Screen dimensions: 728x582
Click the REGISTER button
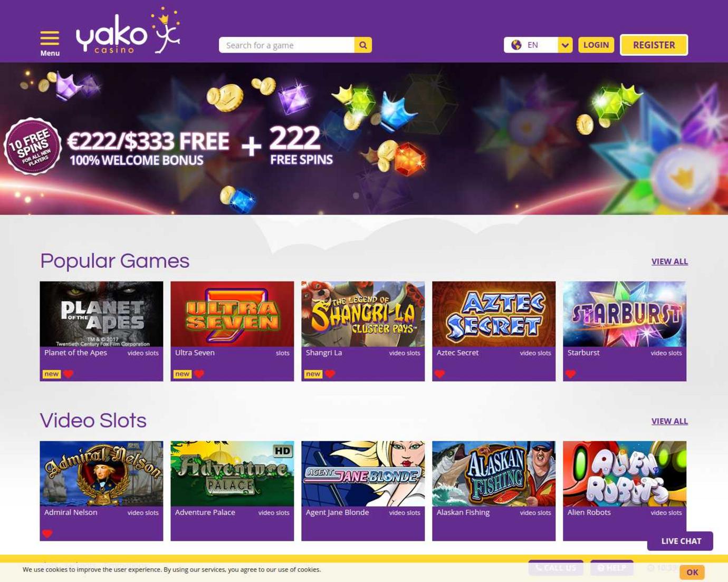(x=654, y=45)
